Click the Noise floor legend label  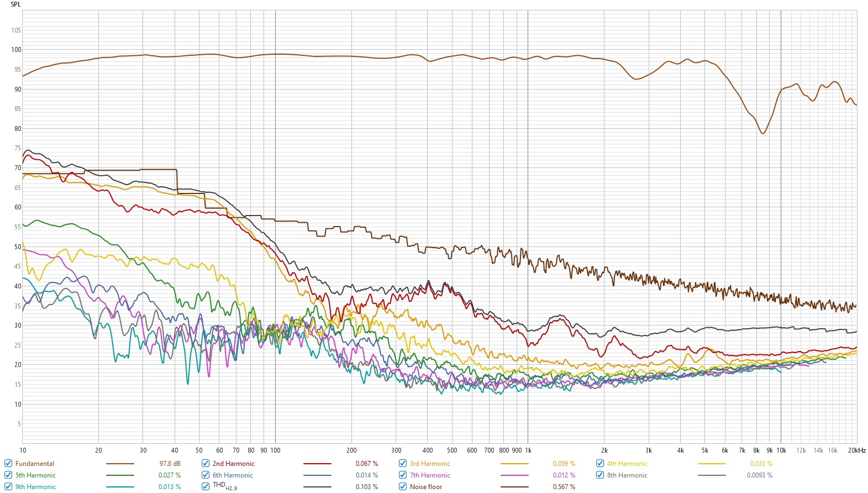point(426,487)
